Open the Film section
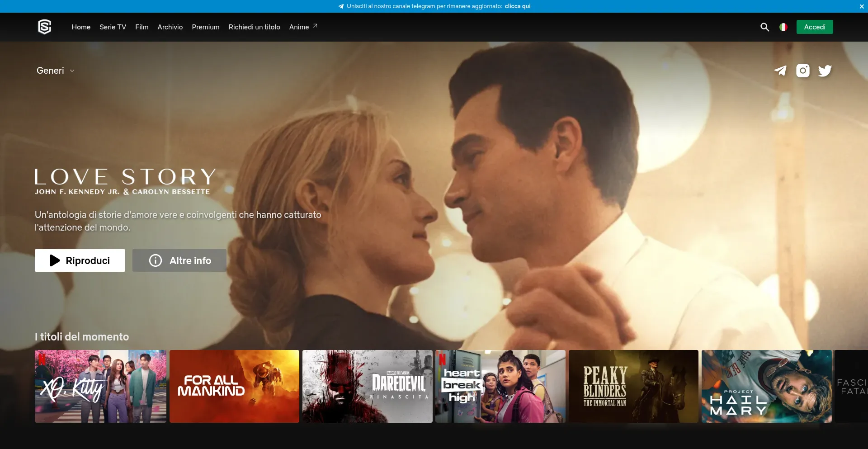 142,27
